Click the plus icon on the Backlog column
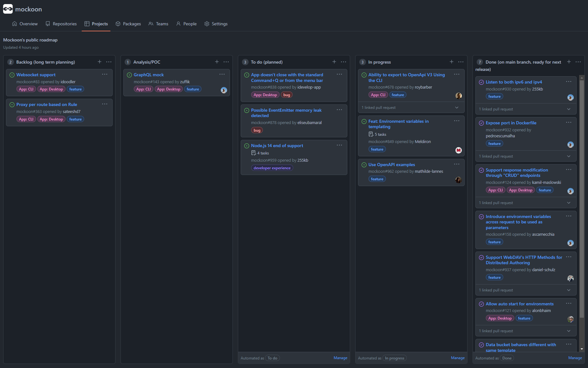Image resolution: width=588 pixels, height=368 pixels. pos(99,62)
